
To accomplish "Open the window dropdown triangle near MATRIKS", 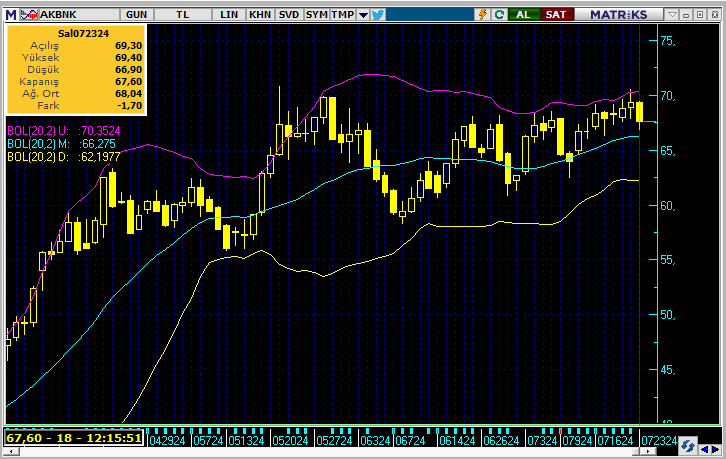I will [672, 14].
